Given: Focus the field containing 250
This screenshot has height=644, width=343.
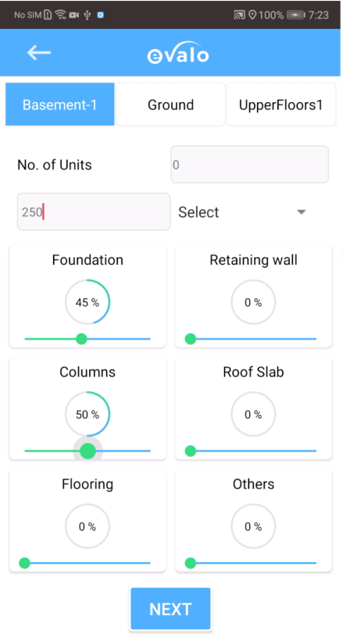Looking at the screenshot, I should coord(93,212).
